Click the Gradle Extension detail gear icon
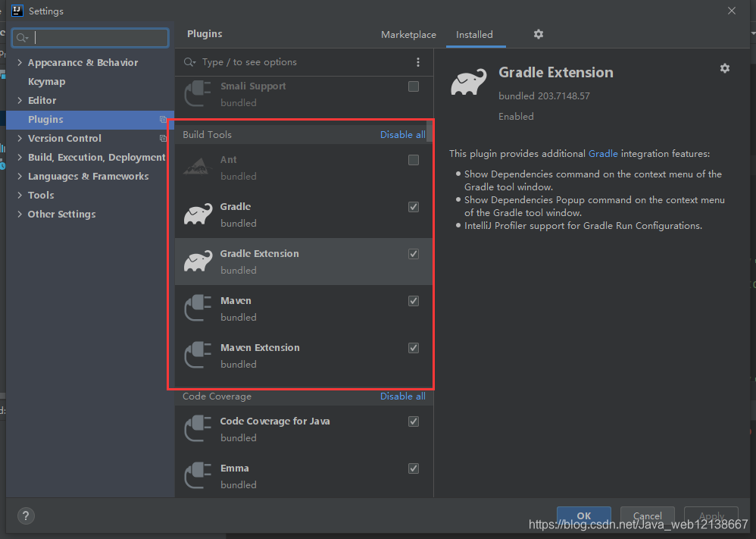Image resolution: width=756 pixels, height=539 pixels. click(725, 68)
